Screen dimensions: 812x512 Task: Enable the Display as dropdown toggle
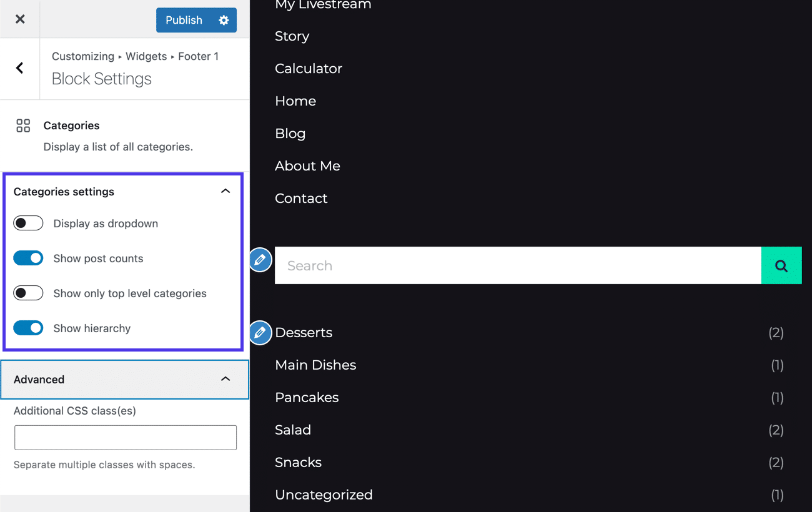pos(28,223)
